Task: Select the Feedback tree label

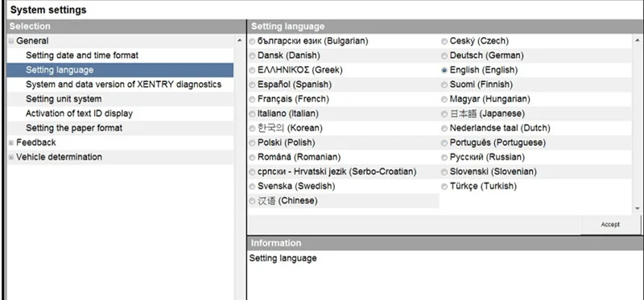Action: (x=36, y=143)
